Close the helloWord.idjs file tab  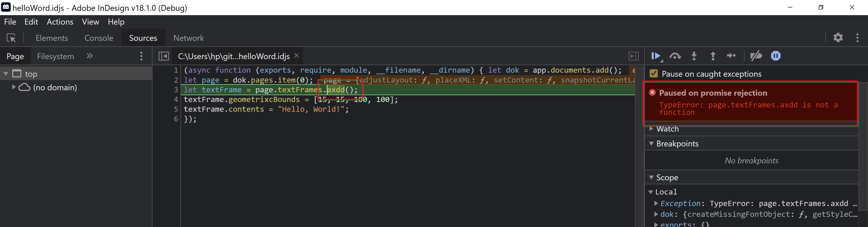[297, 56]
